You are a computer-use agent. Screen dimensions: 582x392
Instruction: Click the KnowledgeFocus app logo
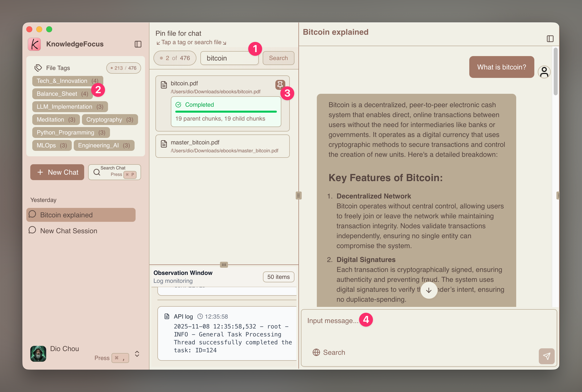coord(34,44)
